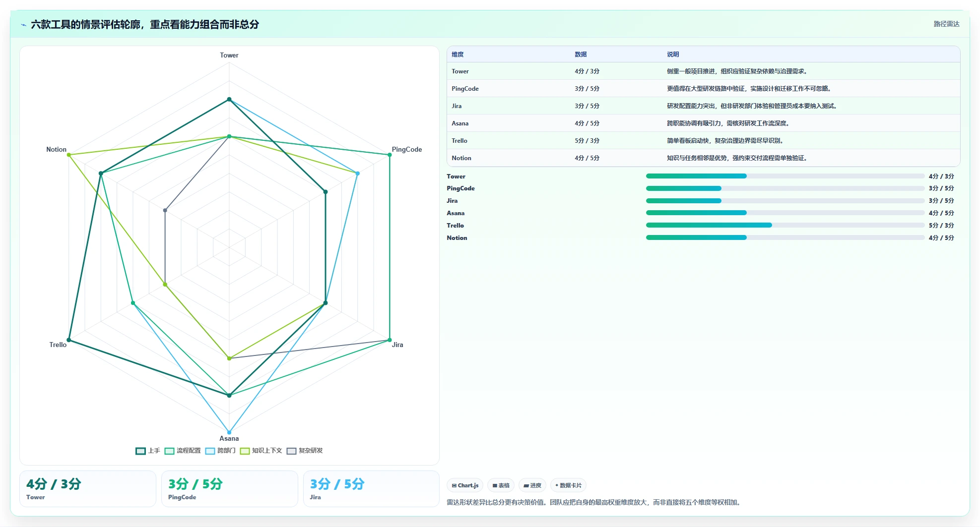Click the footnote starting 雷达形状差异
Viewport: 980px width, 527px height.
594,502
